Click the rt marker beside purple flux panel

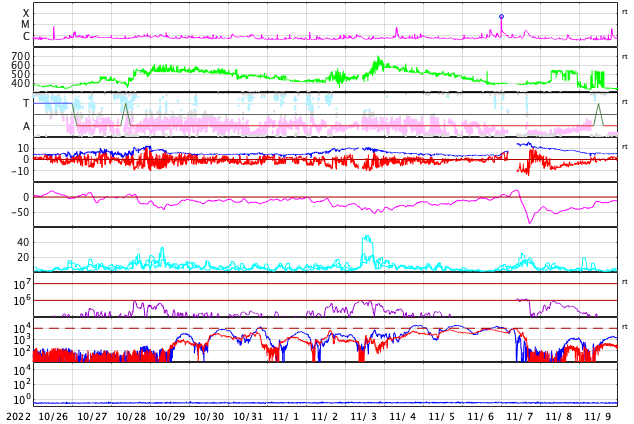coord(624,282)
